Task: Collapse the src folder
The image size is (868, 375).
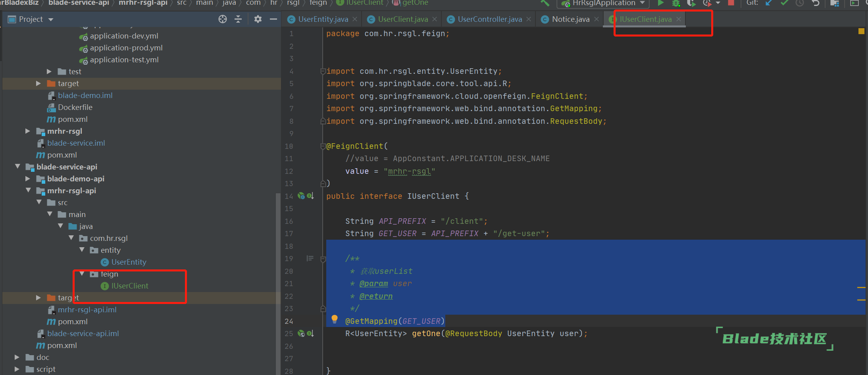Action: coord(39,202)
